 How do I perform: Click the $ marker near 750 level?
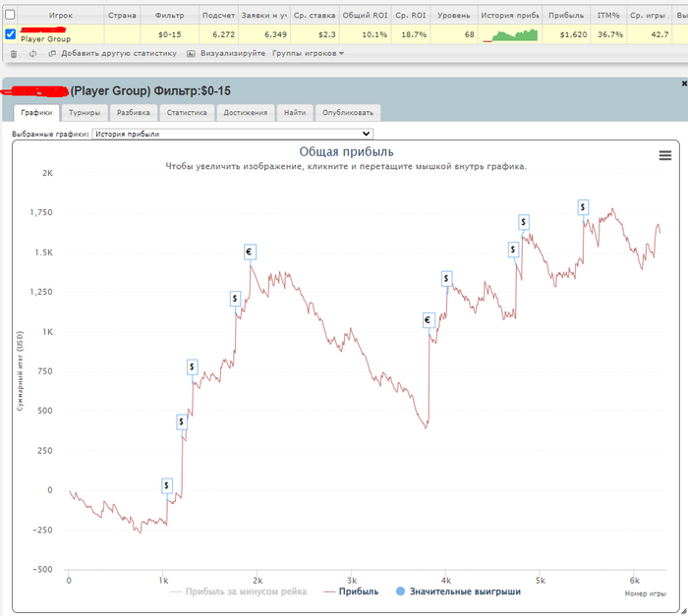tap(192, 366)
